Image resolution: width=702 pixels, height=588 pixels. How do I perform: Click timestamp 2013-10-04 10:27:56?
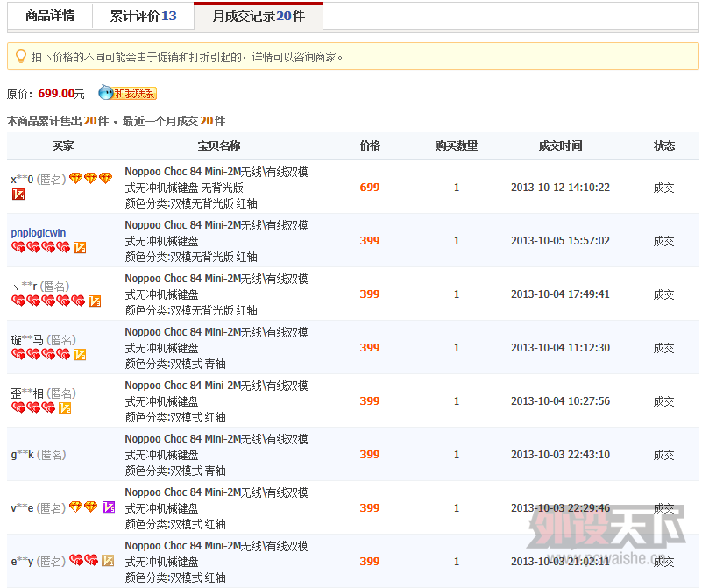[x=561, y=401]
